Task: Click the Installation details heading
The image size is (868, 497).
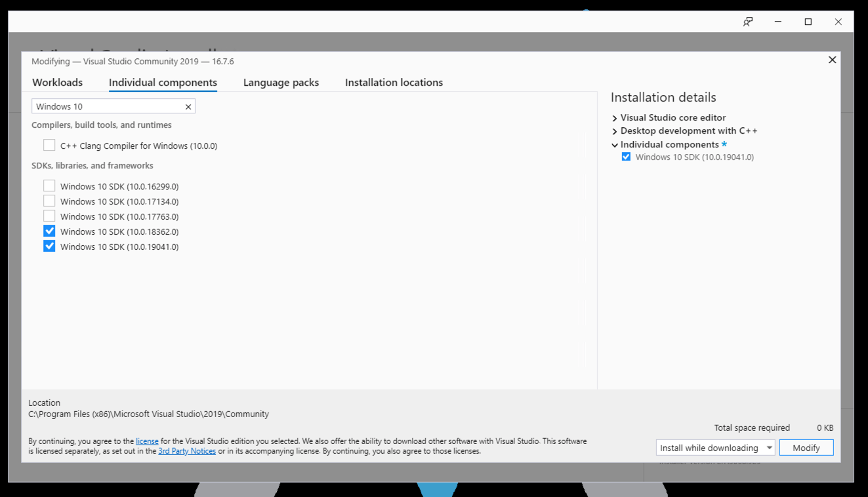Action: [663, 98]
